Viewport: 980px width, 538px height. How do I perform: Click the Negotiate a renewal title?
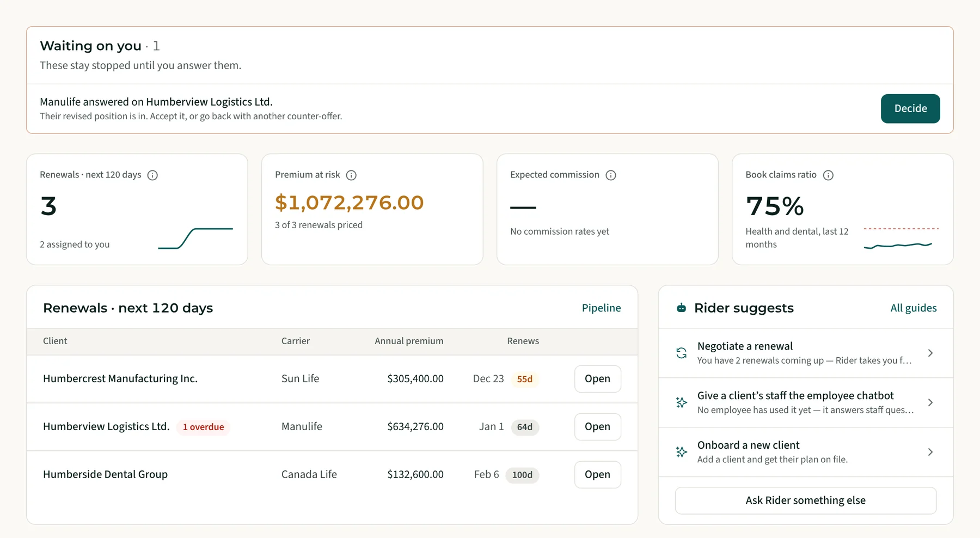[x=745, y=346]
